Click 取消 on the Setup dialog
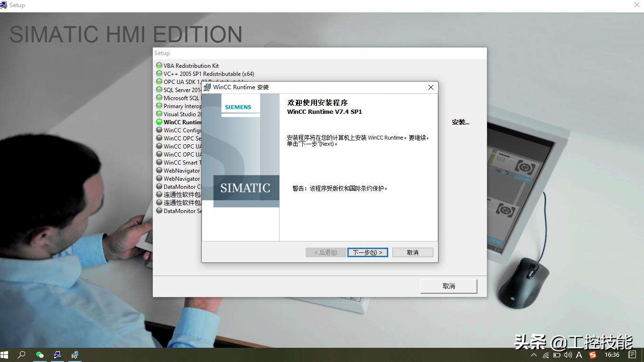This screenshot has width=644, height=362. (x=448, y=286)
